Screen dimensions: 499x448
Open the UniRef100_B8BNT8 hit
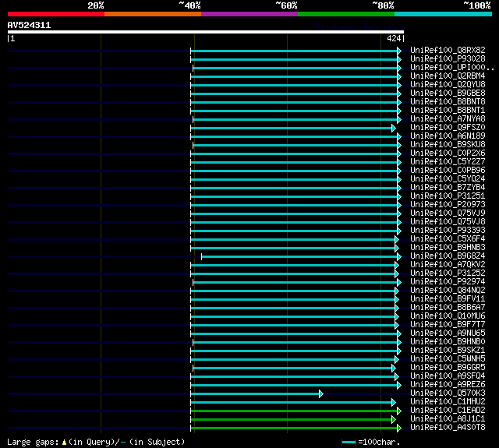[448, 102]
